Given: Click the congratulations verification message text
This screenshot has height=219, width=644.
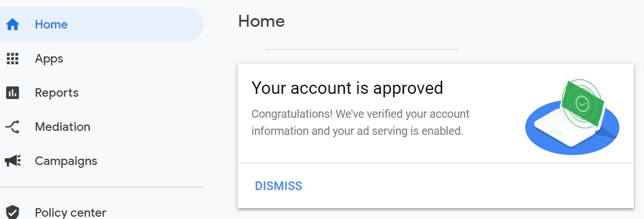Looking at the screenshot, I should (x=360, y=122).
